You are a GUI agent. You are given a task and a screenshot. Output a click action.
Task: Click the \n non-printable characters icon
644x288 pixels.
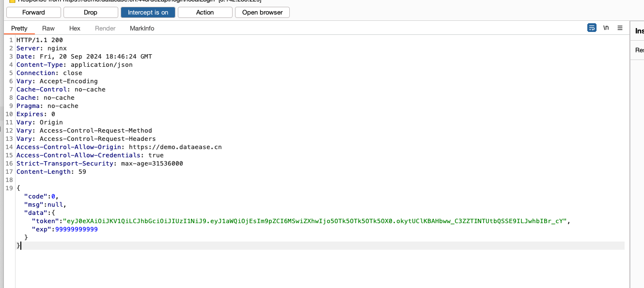pos(606,28)
